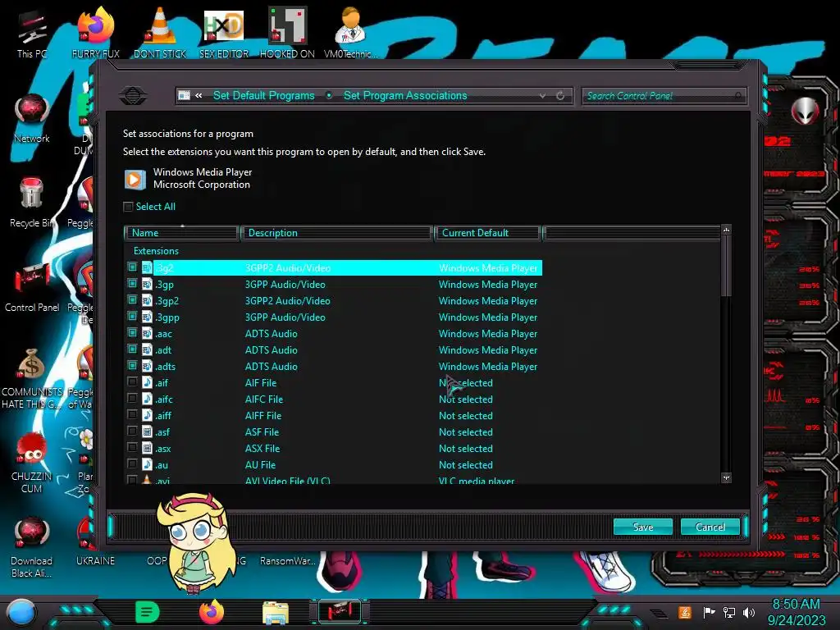Open the Control Panel desktop icon
Image resolution: width=840 pixels, height=630 pixels.
click(x=32, y=288)
